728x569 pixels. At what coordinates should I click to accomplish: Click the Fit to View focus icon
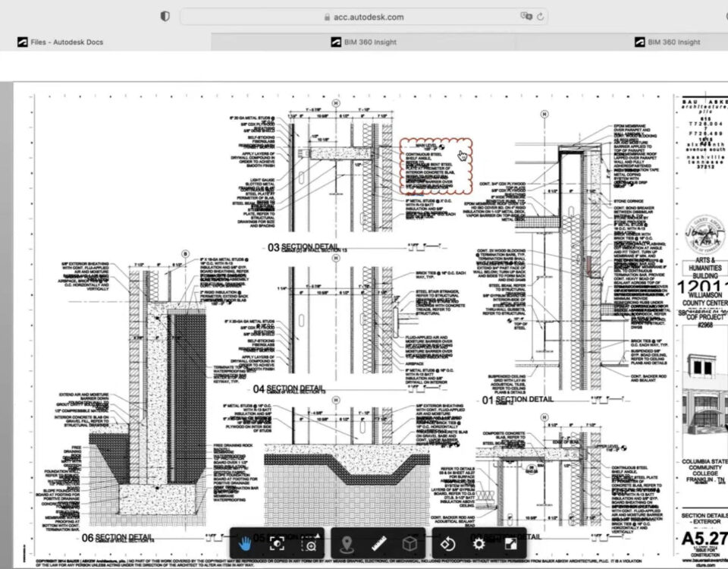276,543
